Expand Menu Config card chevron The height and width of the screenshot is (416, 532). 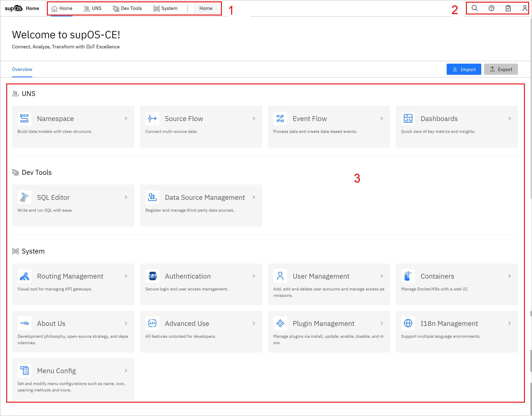(126, 371)
